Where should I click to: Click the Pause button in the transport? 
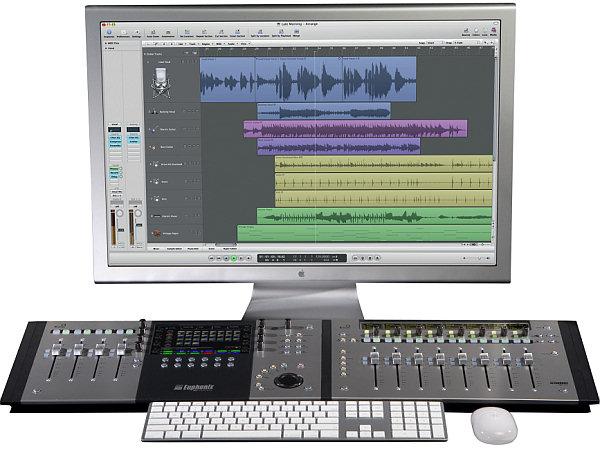pyautogui.click(x=241, y=258)
